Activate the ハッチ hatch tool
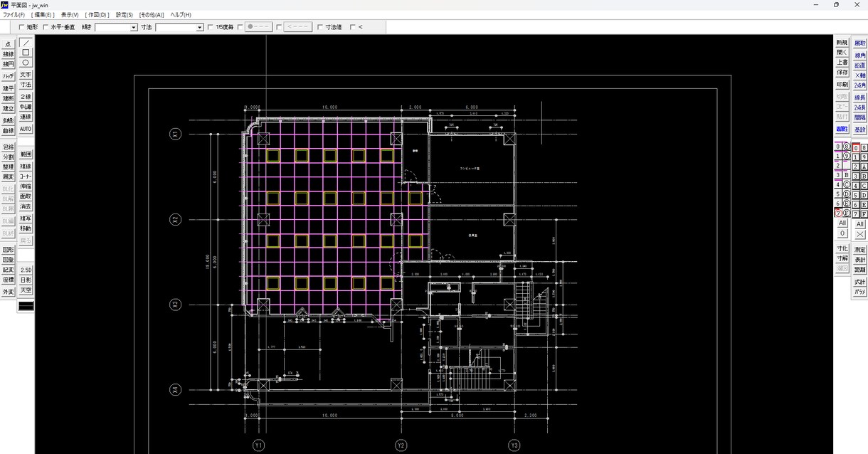Screen dimensions: 868x454 coord(9,76)
